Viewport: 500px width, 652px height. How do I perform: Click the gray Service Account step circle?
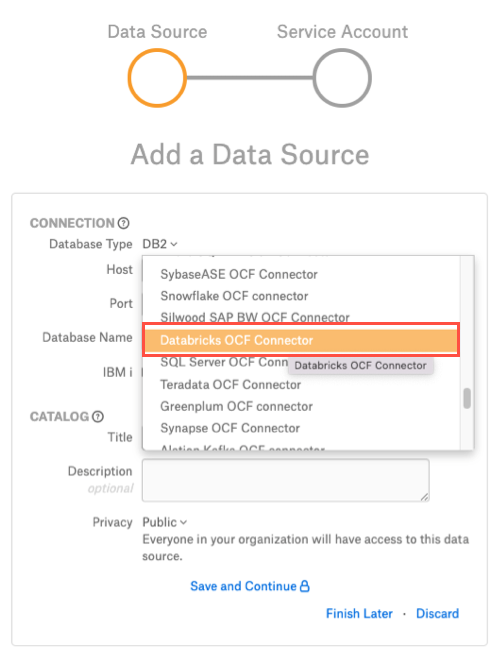342,78
